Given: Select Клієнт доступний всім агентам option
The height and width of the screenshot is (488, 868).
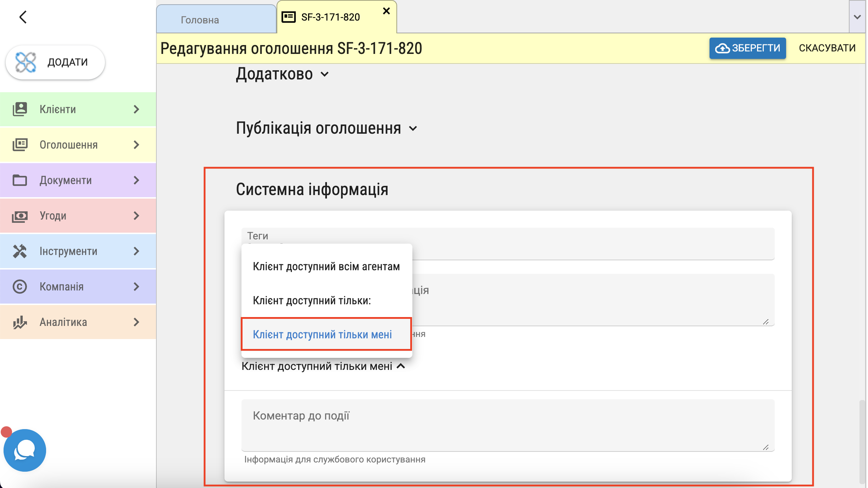Looking at the screenshot, I should 326,266.
